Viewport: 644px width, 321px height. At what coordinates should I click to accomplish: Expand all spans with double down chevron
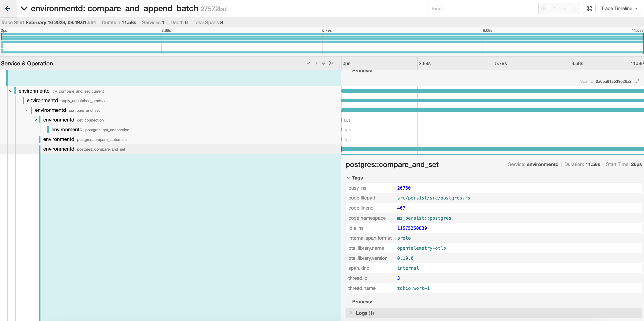coord(323,63)
